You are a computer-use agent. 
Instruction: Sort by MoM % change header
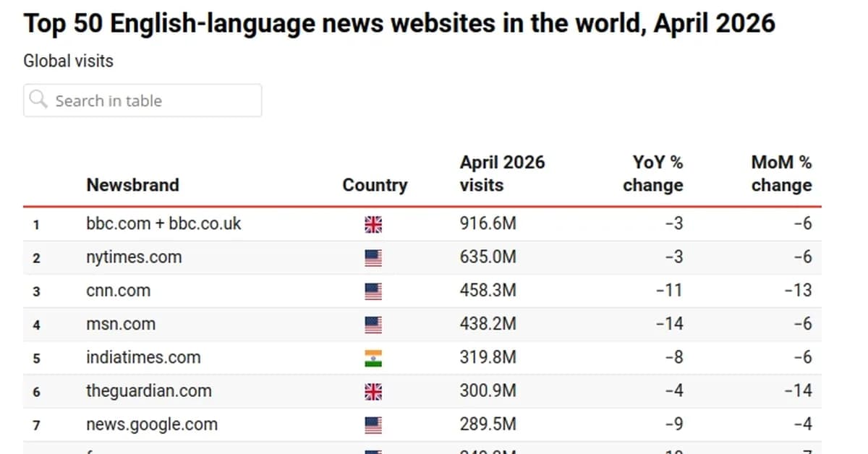(781, 174)
